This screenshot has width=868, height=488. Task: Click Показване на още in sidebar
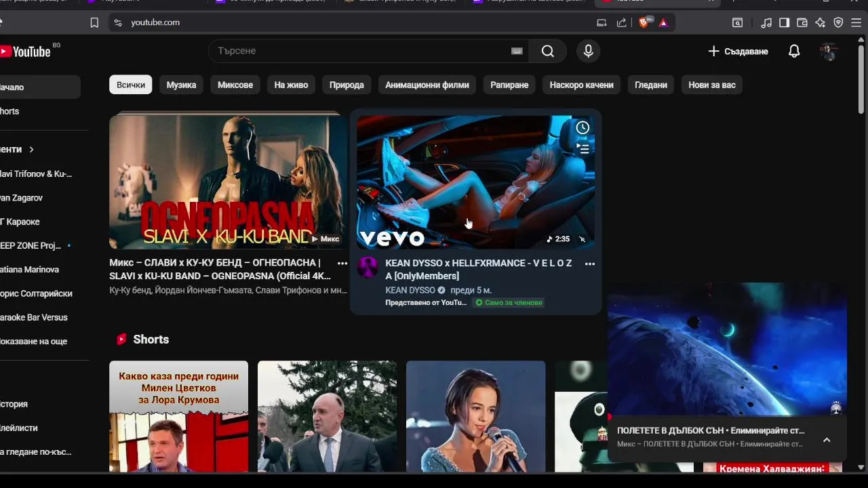(33, 342)
